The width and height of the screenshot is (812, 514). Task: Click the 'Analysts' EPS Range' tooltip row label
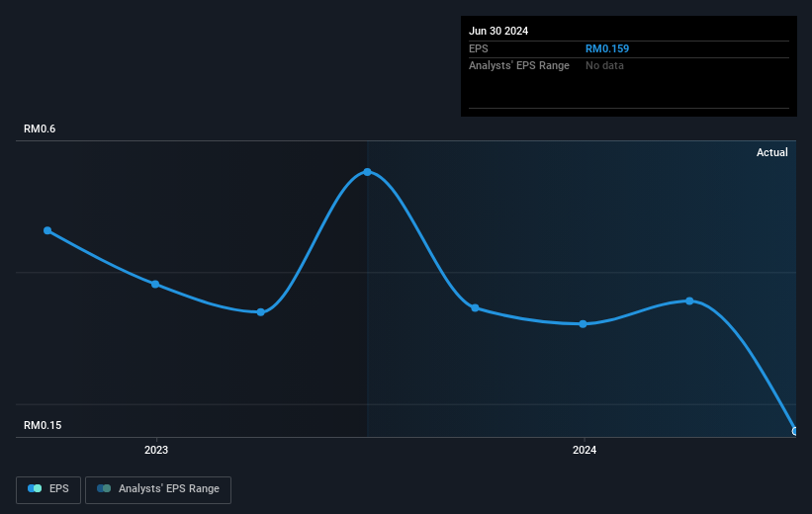519,66
